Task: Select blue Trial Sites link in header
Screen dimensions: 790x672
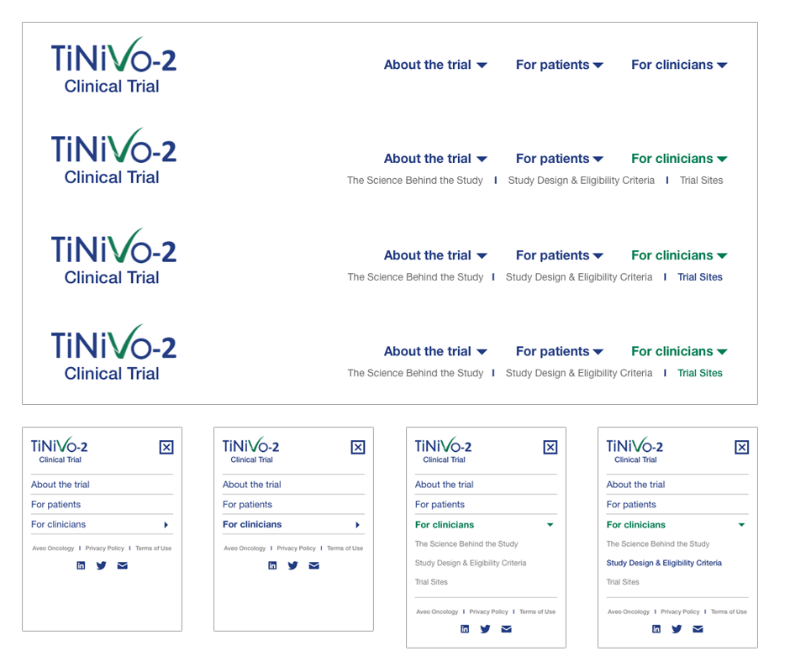Action: (x=700, y=277)
